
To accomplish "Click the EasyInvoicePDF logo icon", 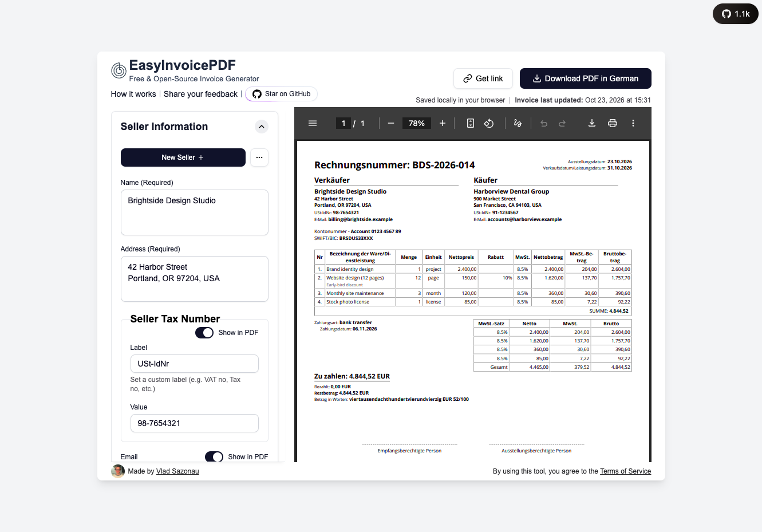I will click(x=119, y=70).
